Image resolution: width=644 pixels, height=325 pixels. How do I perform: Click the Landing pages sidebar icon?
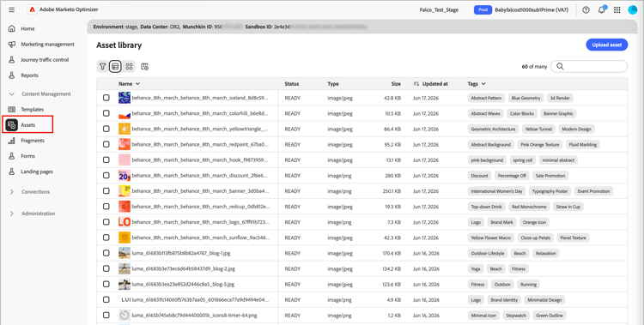pos(12,172)
